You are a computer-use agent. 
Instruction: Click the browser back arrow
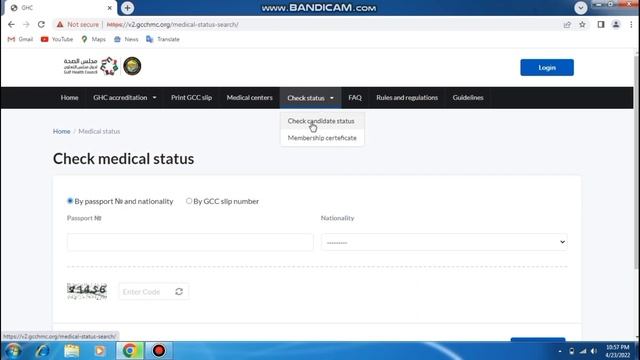click(11, 24)
